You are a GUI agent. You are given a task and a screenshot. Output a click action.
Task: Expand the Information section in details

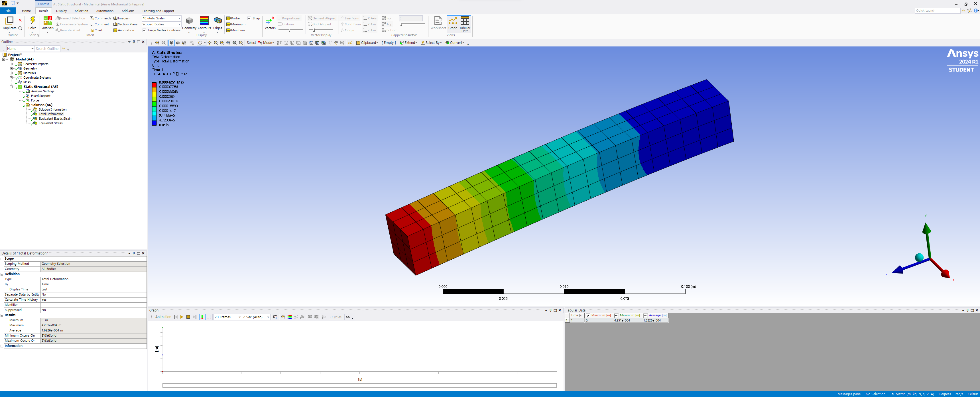point(2,346)
